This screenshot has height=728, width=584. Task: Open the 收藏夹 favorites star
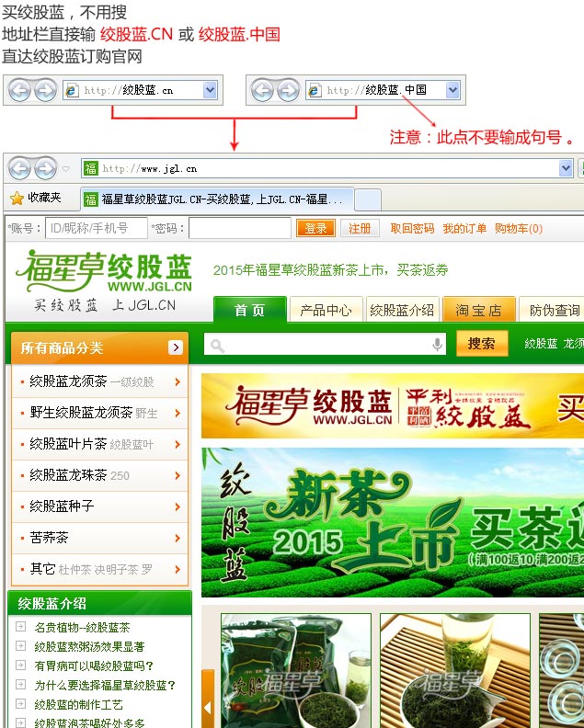click(17, 199)
